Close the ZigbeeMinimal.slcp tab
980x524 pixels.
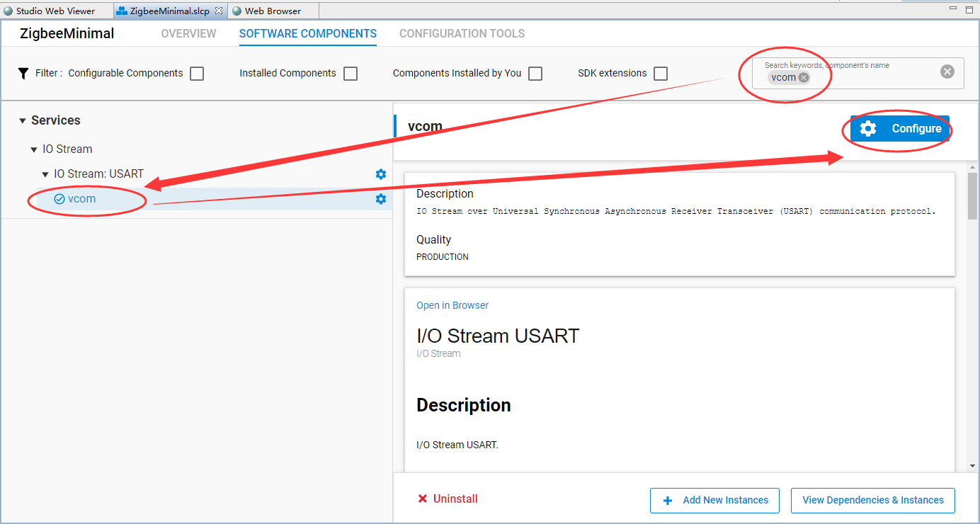pos(219,11)
